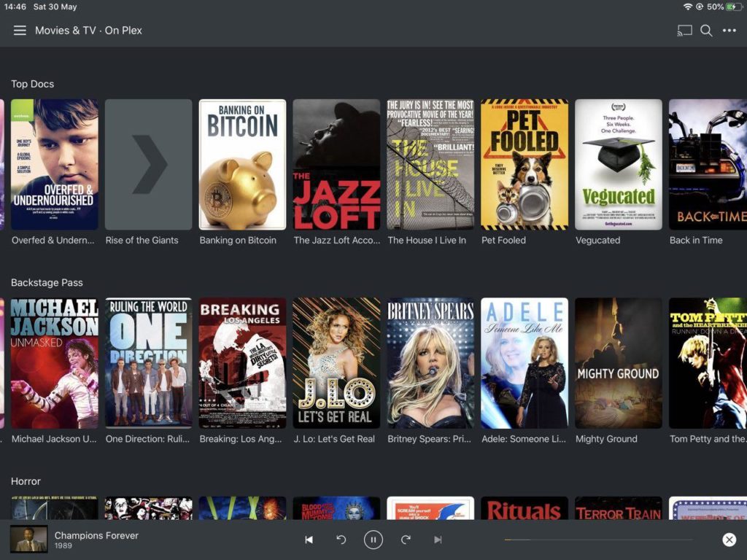Tap the Wi-Fi status icon
The height and width of the screenshot is (560, 747).
pos(687,7)
